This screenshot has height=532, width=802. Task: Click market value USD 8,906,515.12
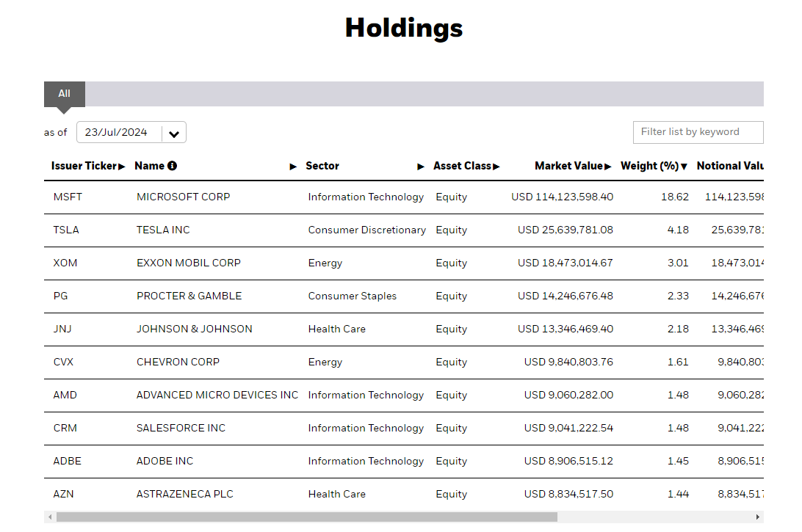[x=568, y=462]
